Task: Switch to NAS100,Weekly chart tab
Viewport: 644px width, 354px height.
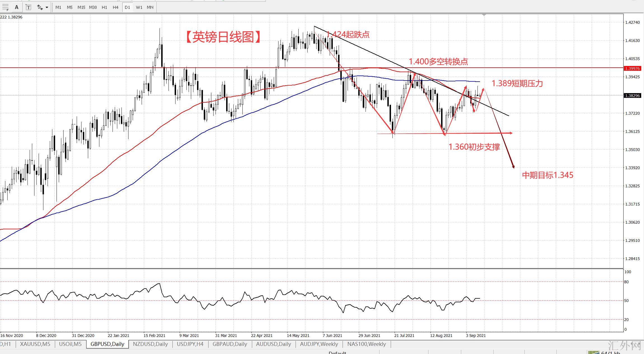Action: pos(366,344)
